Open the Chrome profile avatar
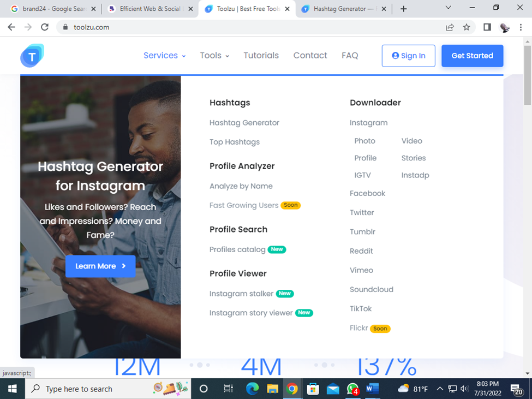This screenshot has width=532, height=399. [x=505, y=27]
